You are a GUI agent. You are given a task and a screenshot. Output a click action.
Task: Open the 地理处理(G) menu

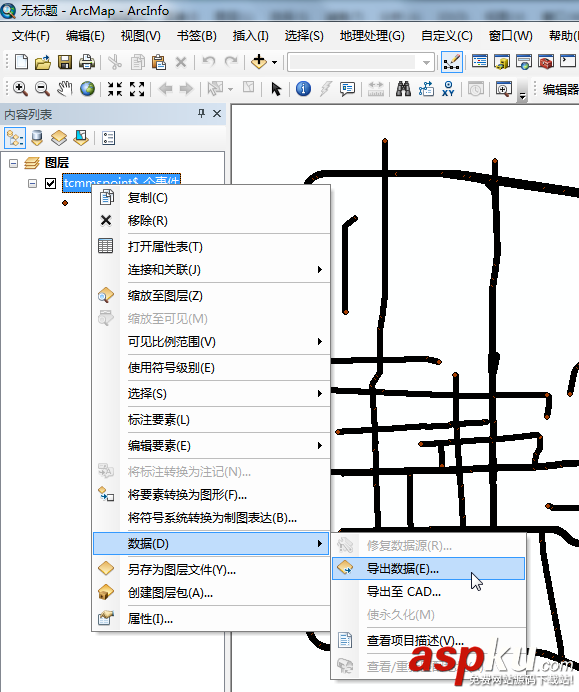click(372, 36)
